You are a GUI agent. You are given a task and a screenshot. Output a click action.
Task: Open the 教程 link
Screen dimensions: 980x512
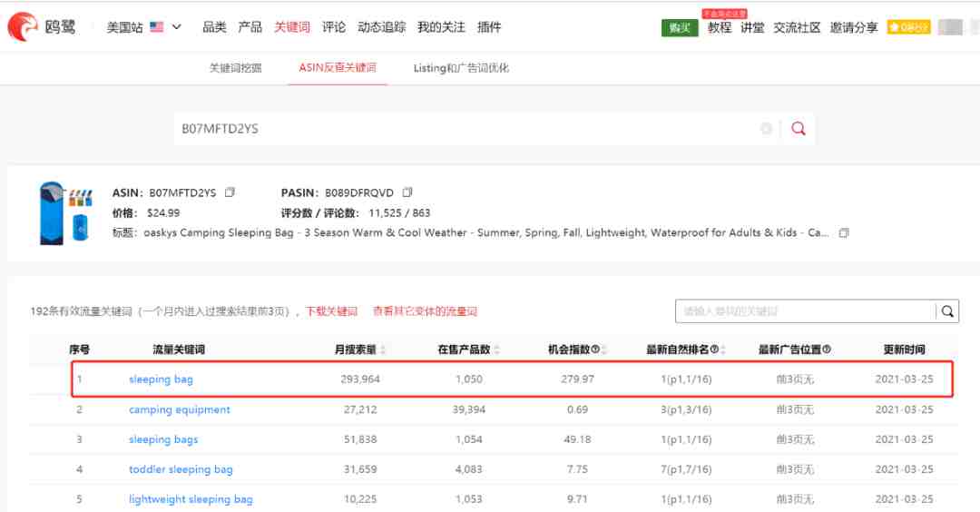[720, 27]
